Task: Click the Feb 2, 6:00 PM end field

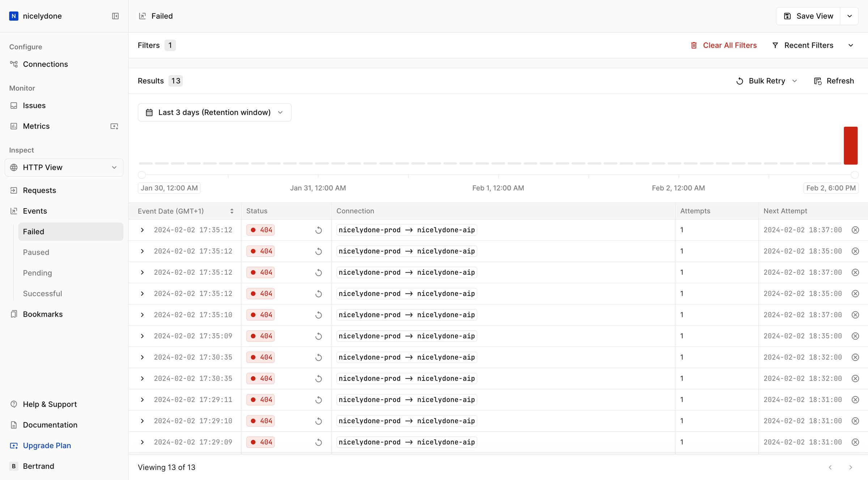Action: tap(831, 188)
